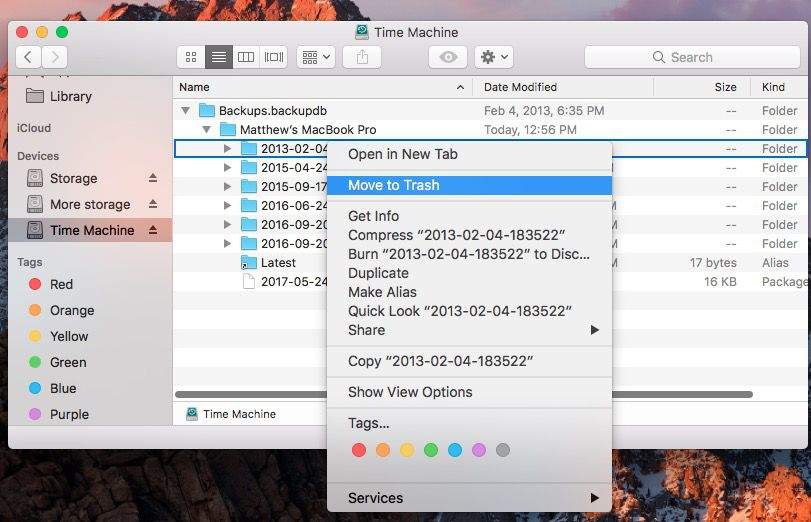Expand the 2015-04-24 backup folder

(227, 168)
